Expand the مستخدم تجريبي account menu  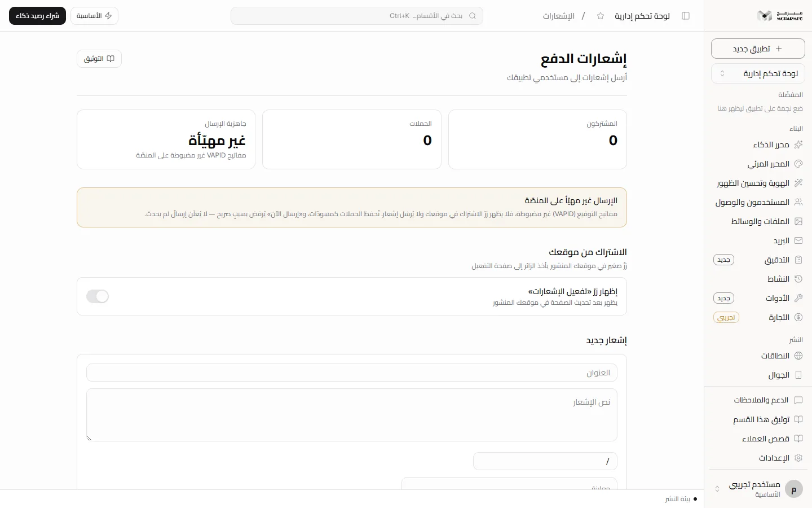(x=758, y=489)
